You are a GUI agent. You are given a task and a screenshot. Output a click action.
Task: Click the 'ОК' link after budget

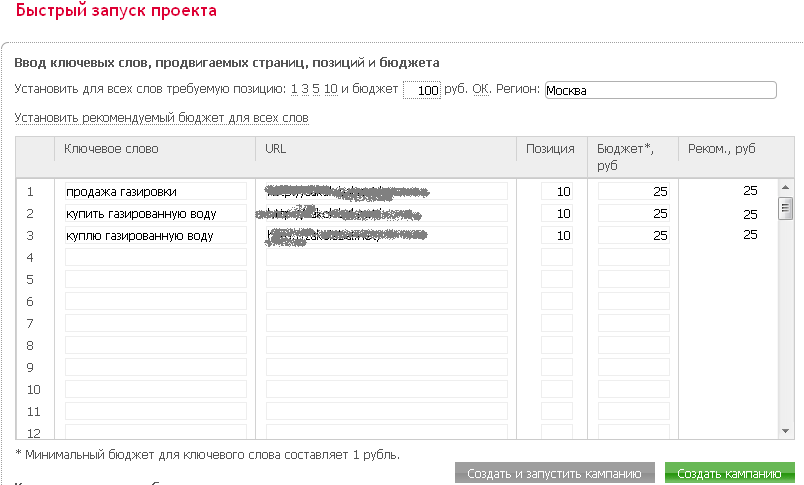pyautogui.click(x=480, y=90)
